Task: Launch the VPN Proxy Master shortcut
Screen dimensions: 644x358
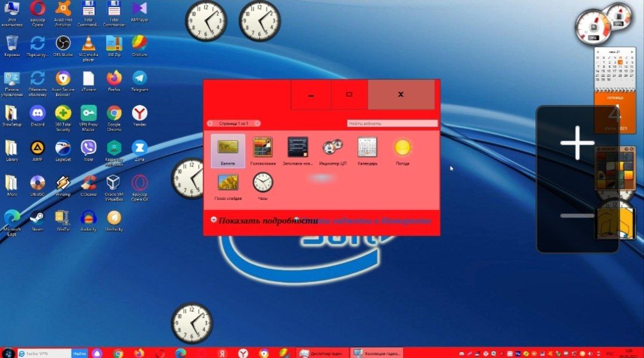Action: [88, 118]
